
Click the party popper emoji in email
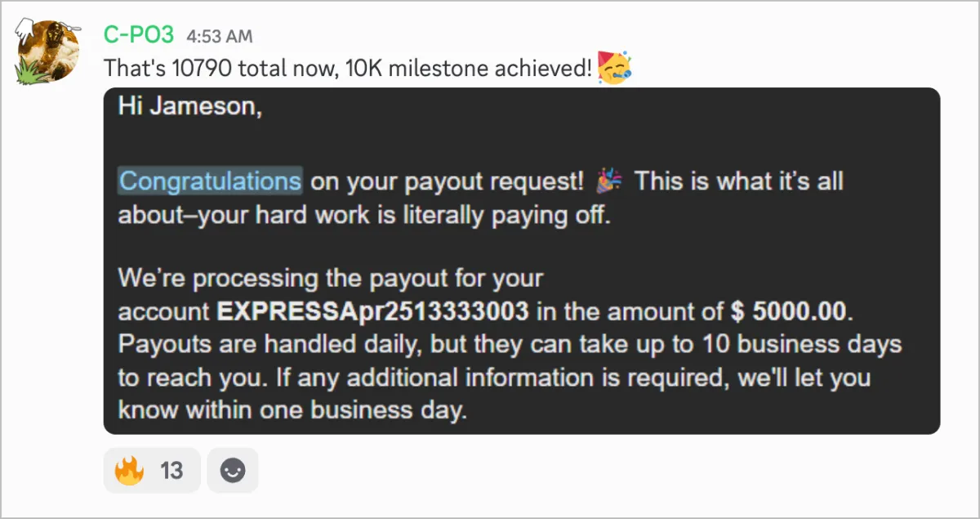coord(608,181)
